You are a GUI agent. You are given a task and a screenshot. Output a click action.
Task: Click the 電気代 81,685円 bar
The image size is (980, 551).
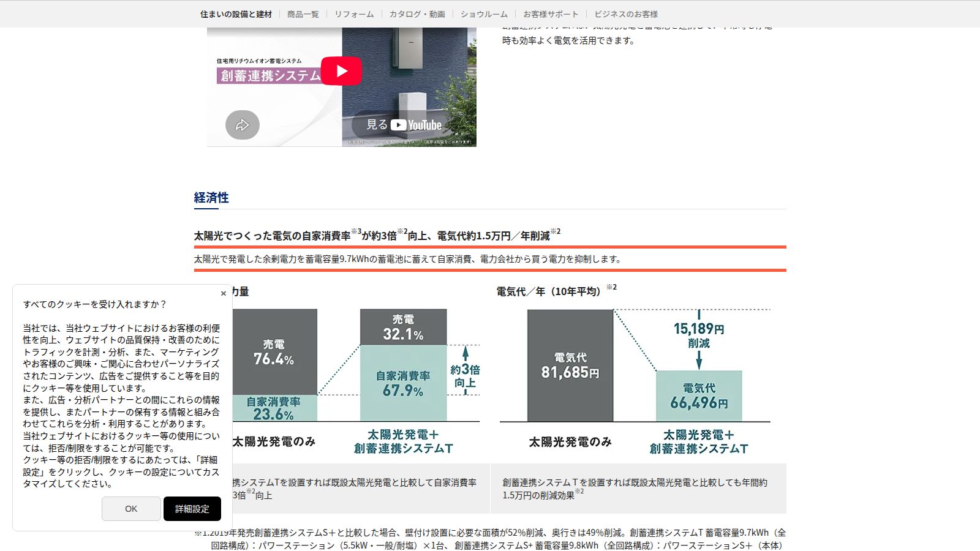(x=570, y=365)
